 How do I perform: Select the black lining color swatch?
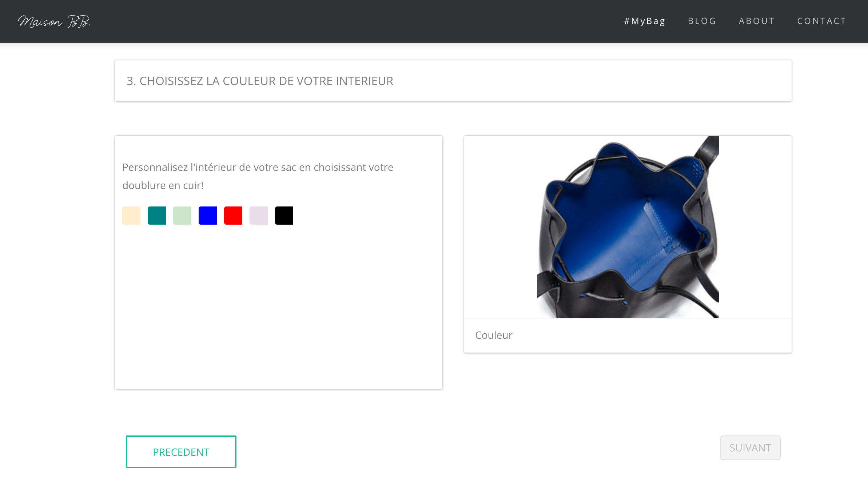tap(284, 216)
